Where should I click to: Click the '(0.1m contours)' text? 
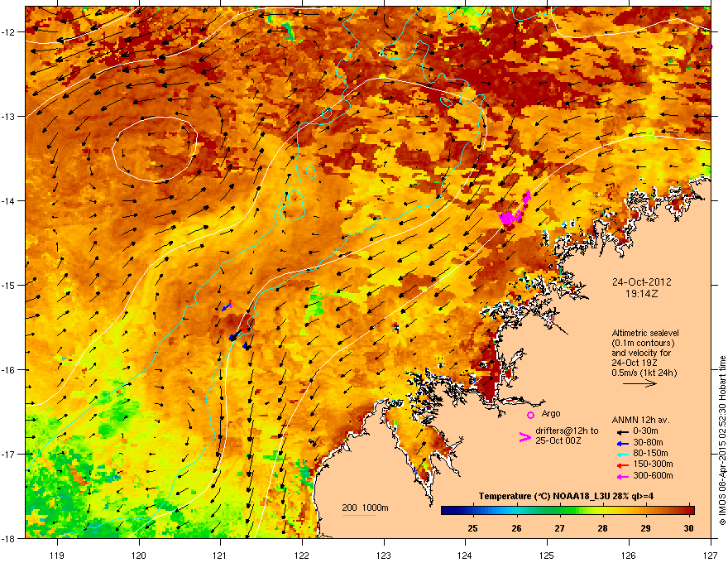coord(643,344)
